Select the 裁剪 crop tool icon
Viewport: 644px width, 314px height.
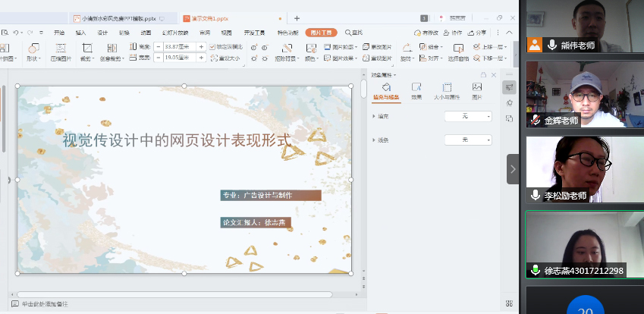[86, 48]
